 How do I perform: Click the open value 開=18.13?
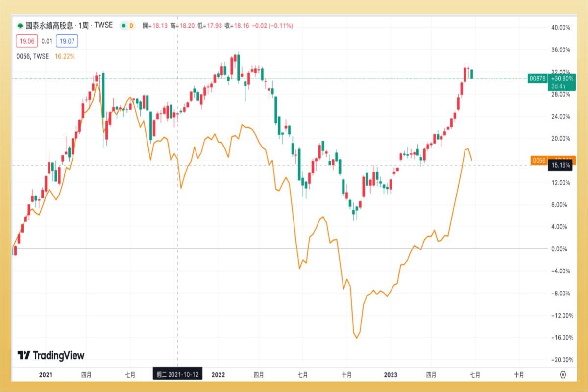click(x=155, y=25)
